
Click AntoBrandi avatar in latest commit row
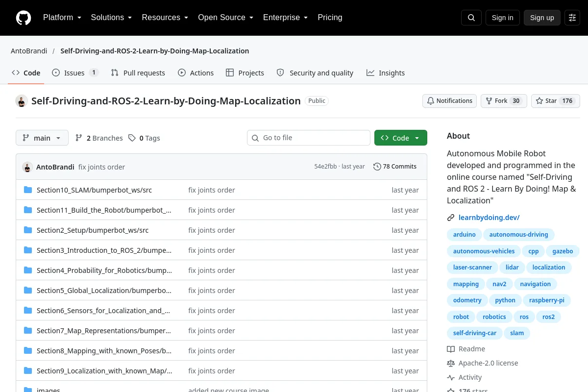tap(27, 167)
